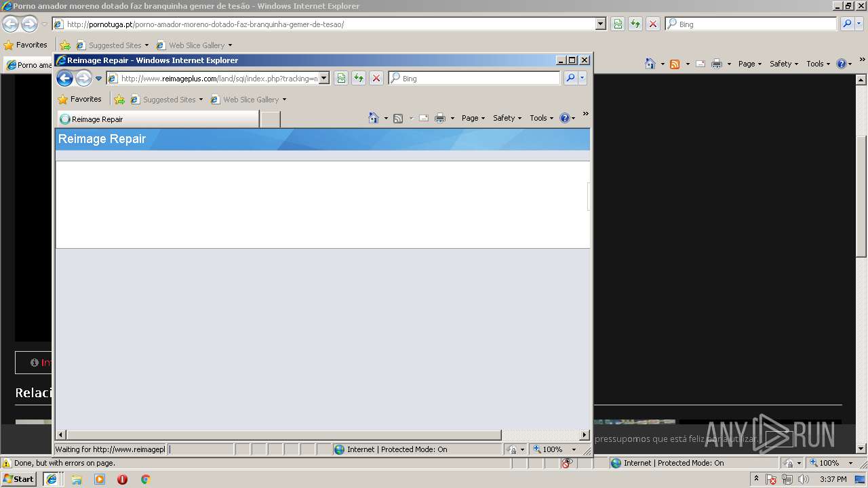Viewport: 868px width, 488px height.
Task: Refresh the page in main IE window
Action: point(635,24)
